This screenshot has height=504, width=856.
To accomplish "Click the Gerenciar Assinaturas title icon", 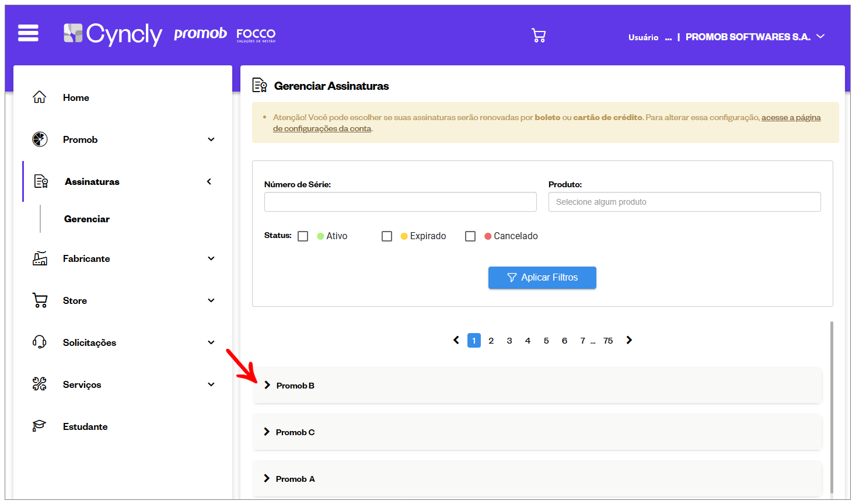I will tap(260, 86).
